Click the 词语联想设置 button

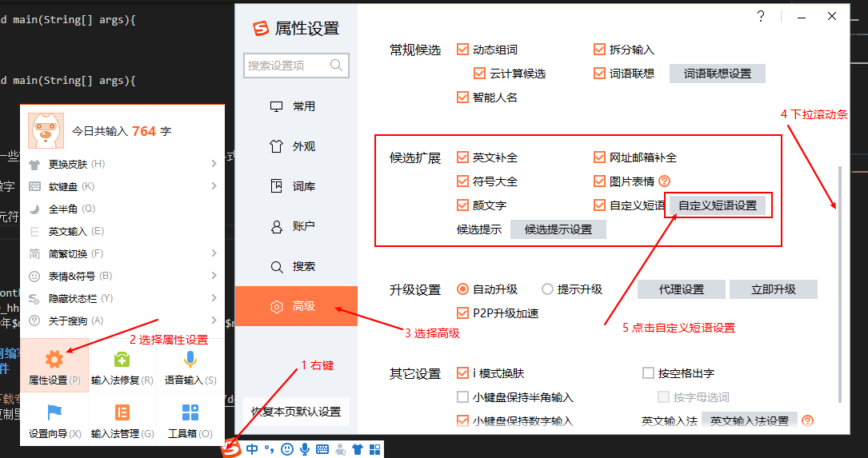pos(718,74)
